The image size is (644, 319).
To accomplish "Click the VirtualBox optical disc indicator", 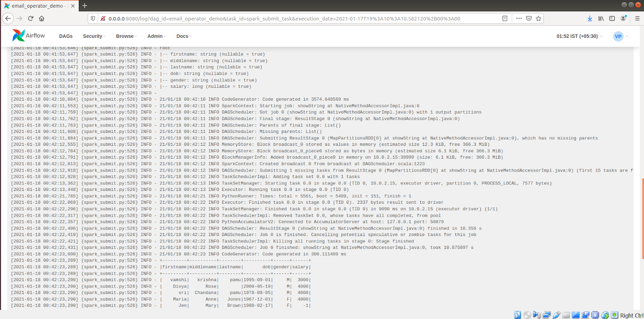I will [527, 315].
